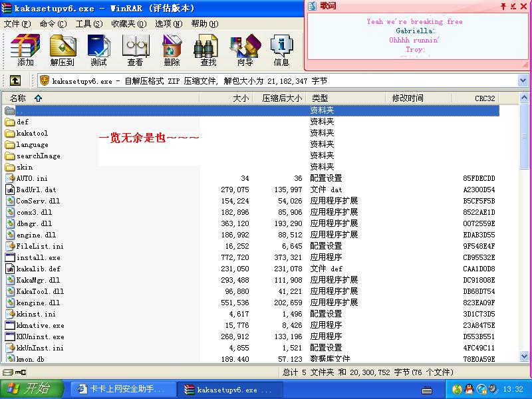The image size is (532, 399).
Task: Expand the archive path dropdown
Action: tap(523, 80)
